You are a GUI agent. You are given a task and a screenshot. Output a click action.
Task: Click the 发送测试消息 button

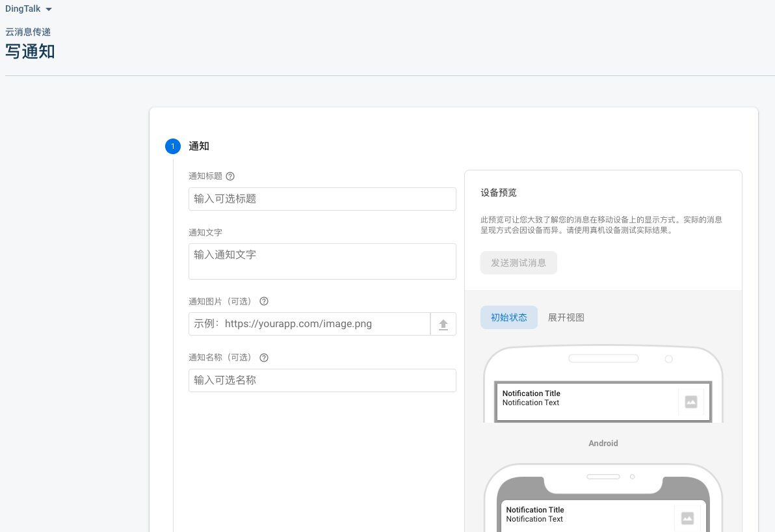pos(518,263)
